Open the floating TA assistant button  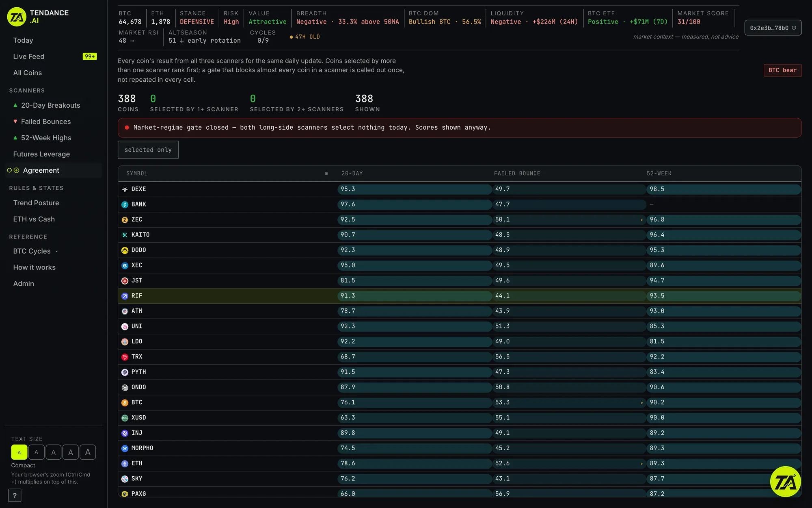pos(785,482)
